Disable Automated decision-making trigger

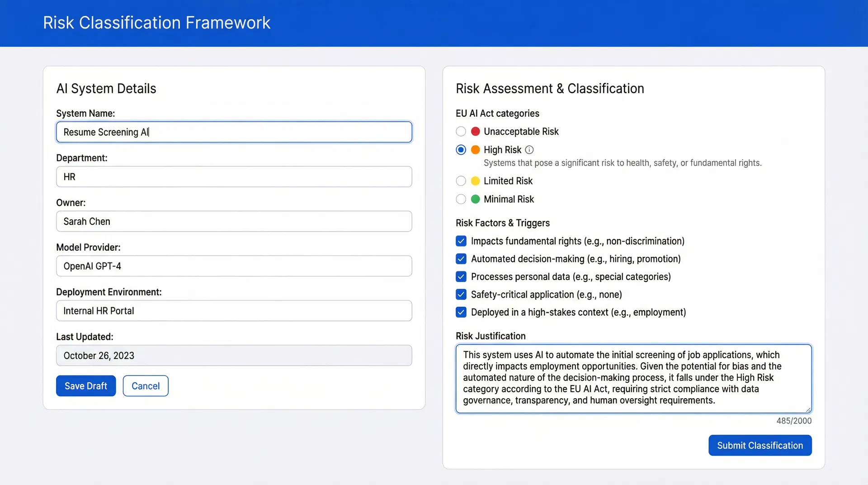click(x=461, y=259)
